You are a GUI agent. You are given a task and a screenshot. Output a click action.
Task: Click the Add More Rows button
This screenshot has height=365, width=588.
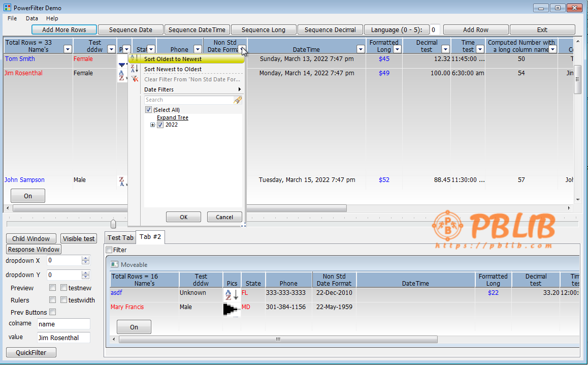click(64, 29)
